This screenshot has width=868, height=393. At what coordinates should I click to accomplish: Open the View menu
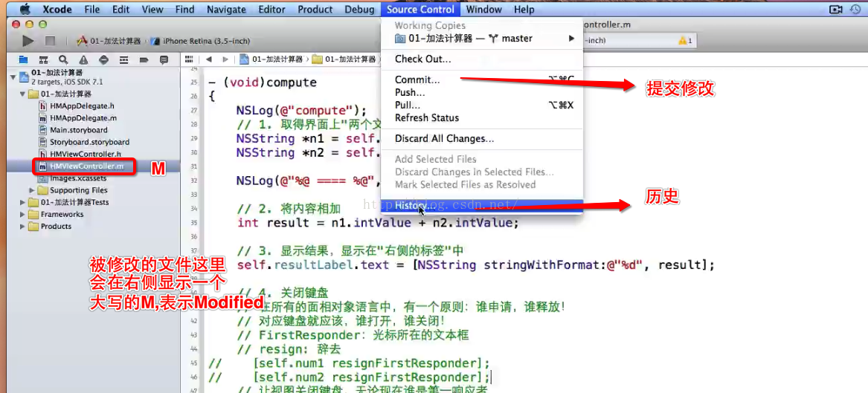tap(152, 10)
